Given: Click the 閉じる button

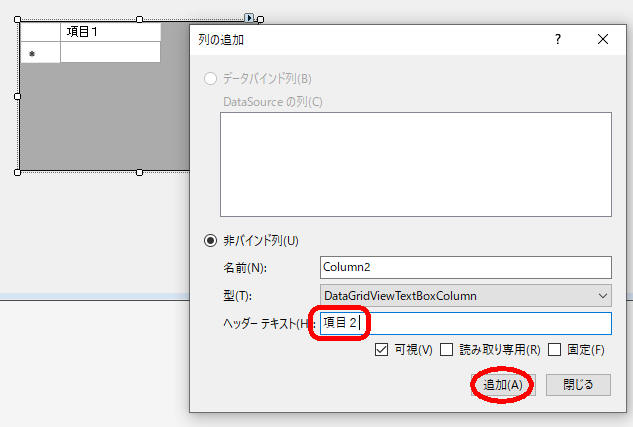Looking at the screenshot, I should 578,385.
